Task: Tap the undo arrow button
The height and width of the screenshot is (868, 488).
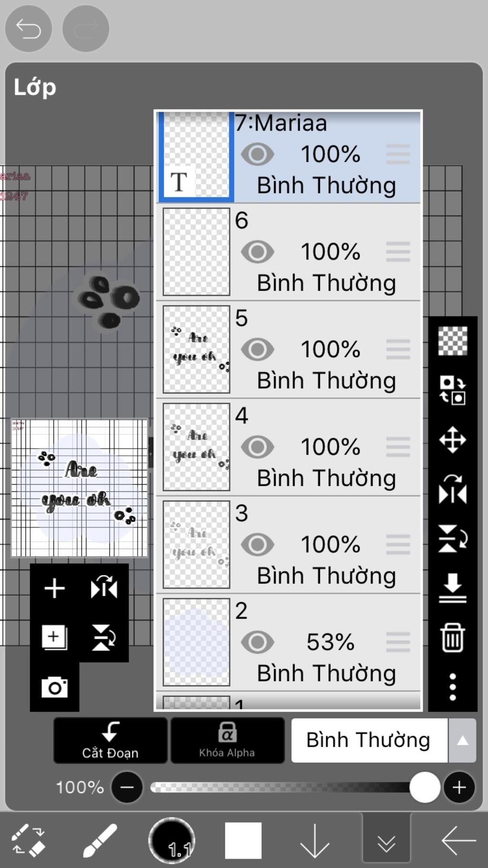Action: 28,29
